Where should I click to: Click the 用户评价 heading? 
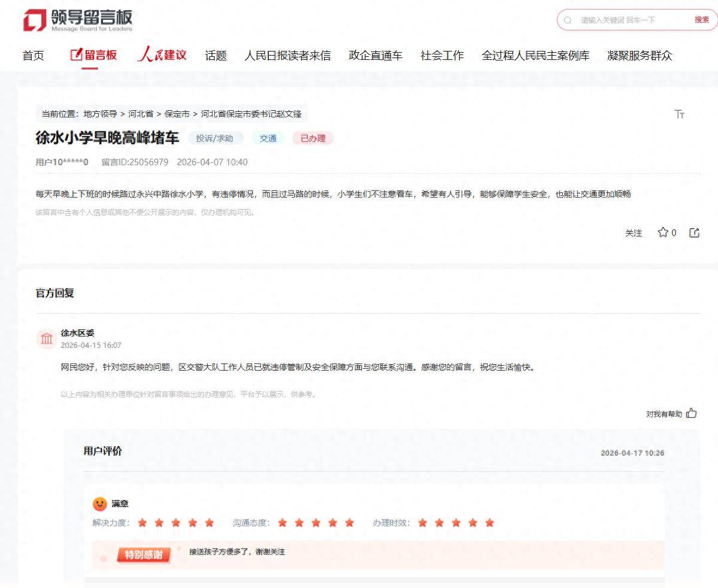pyautogui.click(x=102, y=451)
